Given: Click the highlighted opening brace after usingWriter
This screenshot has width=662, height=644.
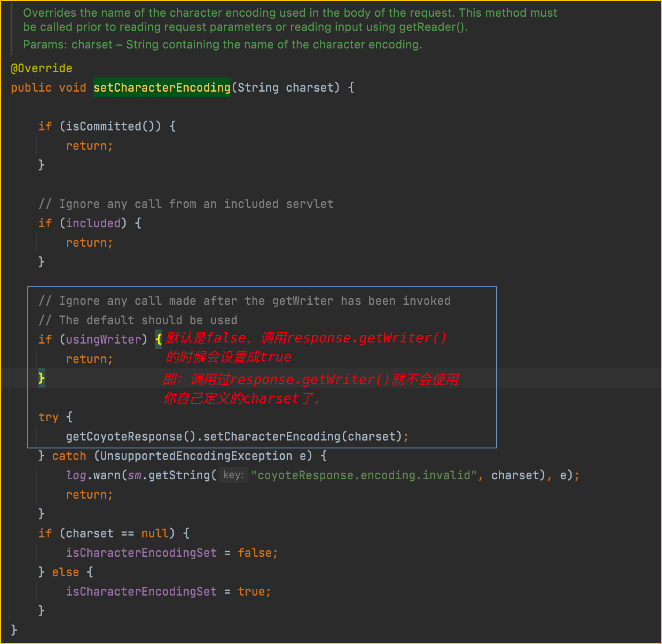Looking at the screenshot, I should (x=159, y=340).
